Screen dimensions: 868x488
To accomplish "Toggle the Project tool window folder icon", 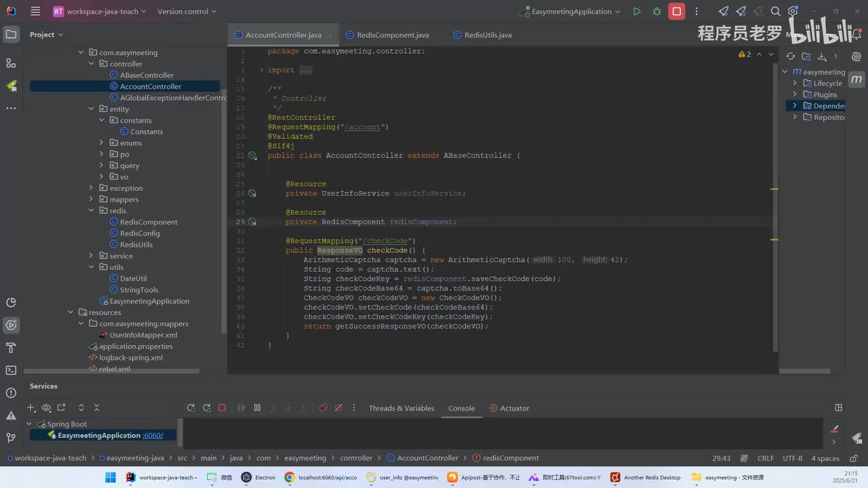I will coord(11,35).
